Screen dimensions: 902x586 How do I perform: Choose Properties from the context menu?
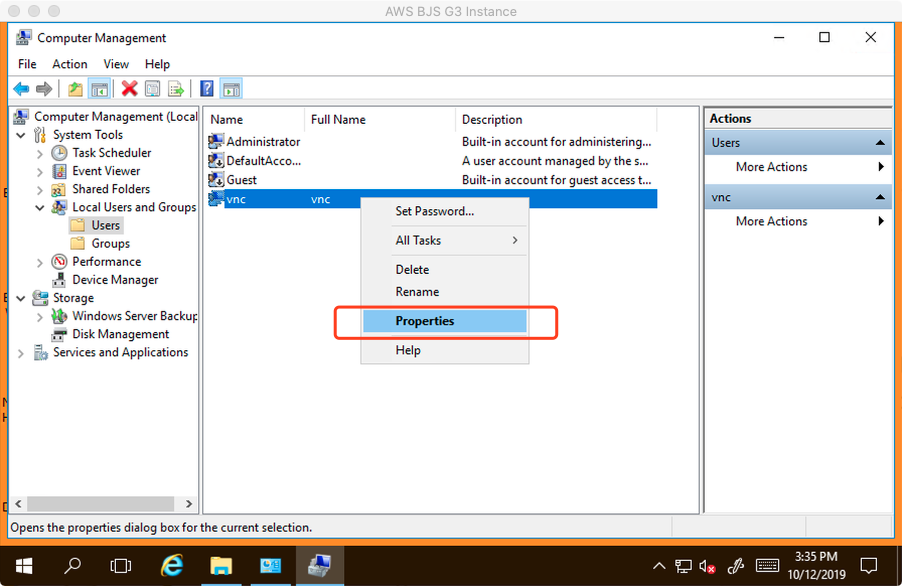point(425,321)
